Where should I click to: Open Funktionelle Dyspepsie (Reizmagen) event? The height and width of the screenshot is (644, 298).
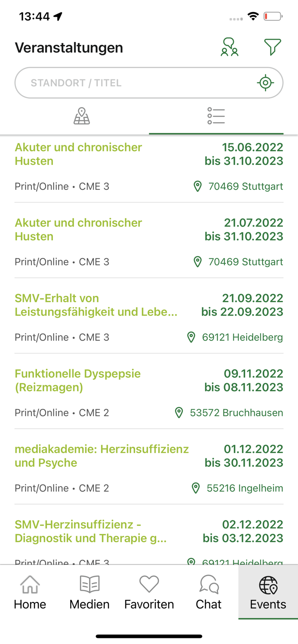tap(77, 380)
